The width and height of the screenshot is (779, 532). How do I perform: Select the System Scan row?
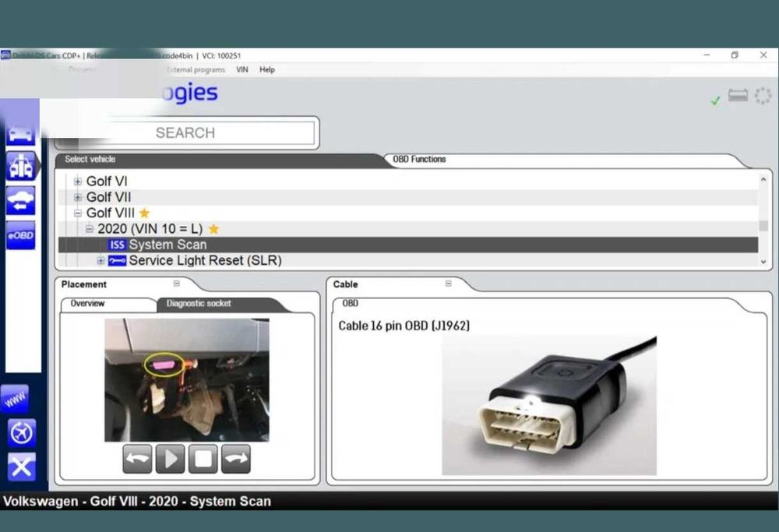(x=408, y=245)
